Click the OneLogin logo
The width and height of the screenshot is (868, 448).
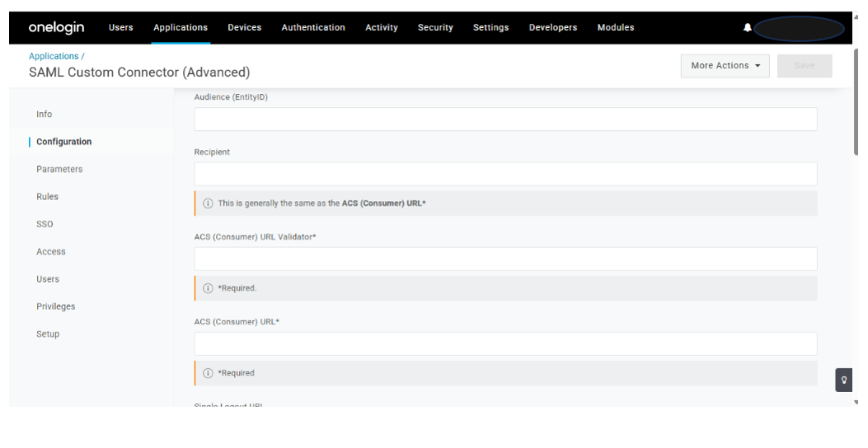pos(56,27)
